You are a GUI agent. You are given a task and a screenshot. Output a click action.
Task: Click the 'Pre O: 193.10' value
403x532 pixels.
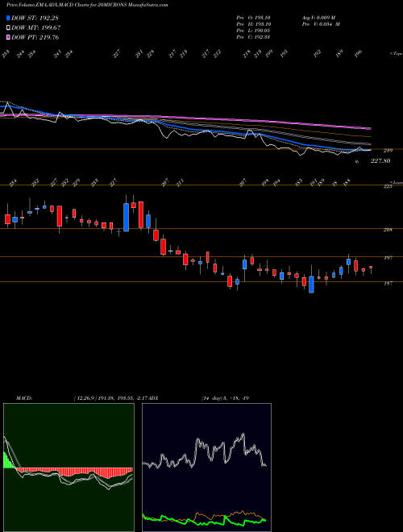pyautogui.click(x=253, y=18)
